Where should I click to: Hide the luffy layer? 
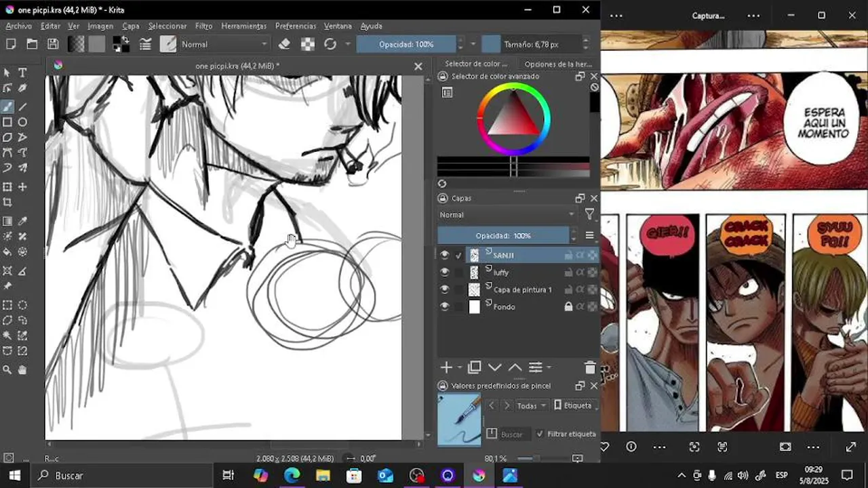(444, 272)
